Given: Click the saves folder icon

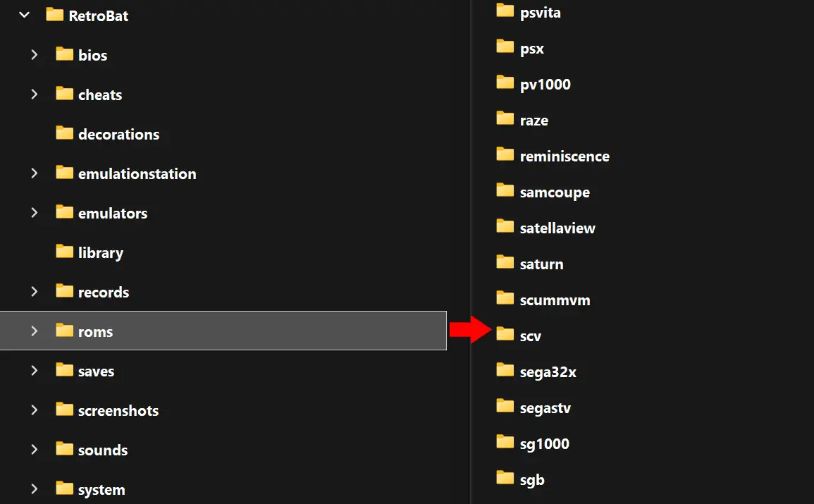Looking at the screenshot, I should pyautogui.click(x=64, y=369).
